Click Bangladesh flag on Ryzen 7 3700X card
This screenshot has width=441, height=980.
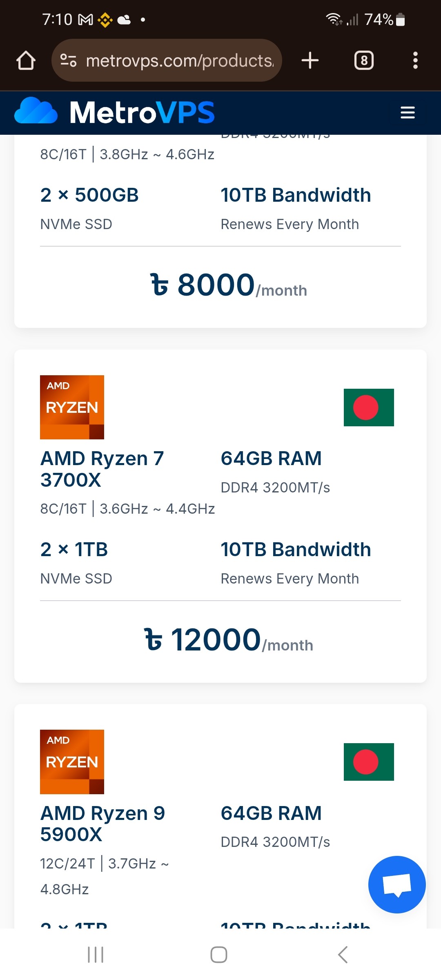(369, 408)
